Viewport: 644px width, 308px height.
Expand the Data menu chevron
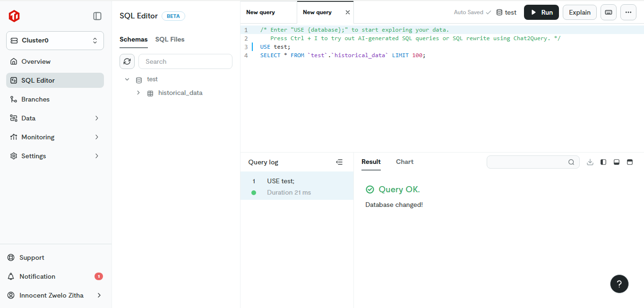[x=97, y=118]
